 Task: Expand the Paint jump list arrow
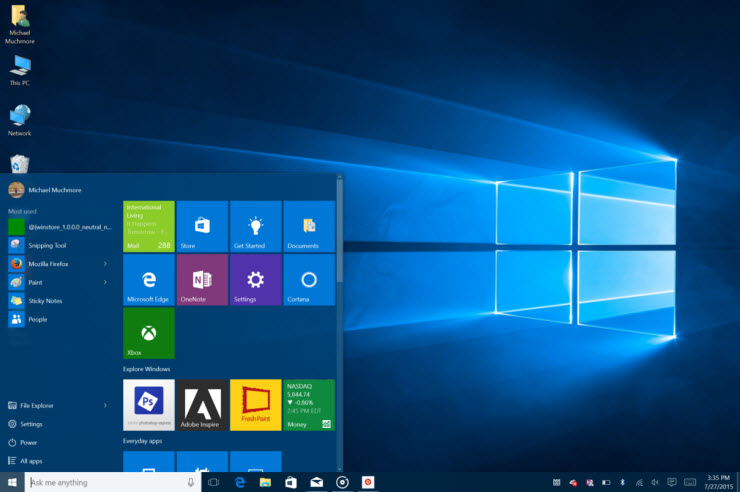pos(105,282)
